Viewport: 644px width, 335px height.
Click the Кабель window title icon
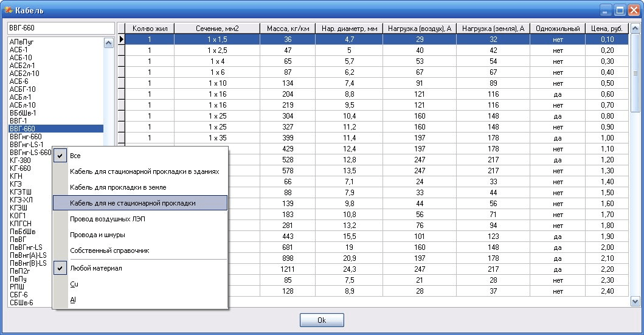9,10
